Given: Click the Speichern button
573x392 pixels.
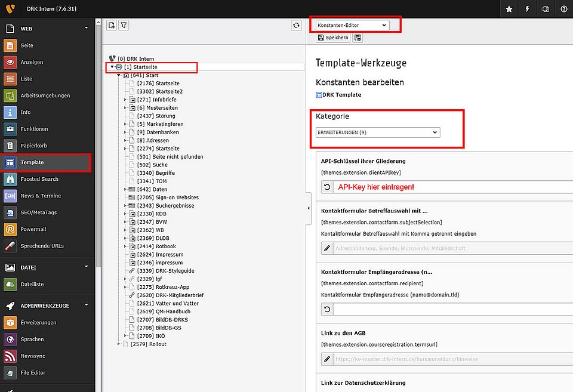Looking at the screenshot, I should [333, 38].
